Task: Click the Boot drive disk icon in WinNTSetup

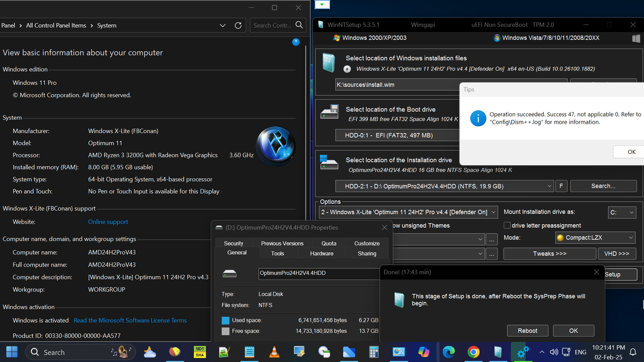Action: tap(329, 112)
